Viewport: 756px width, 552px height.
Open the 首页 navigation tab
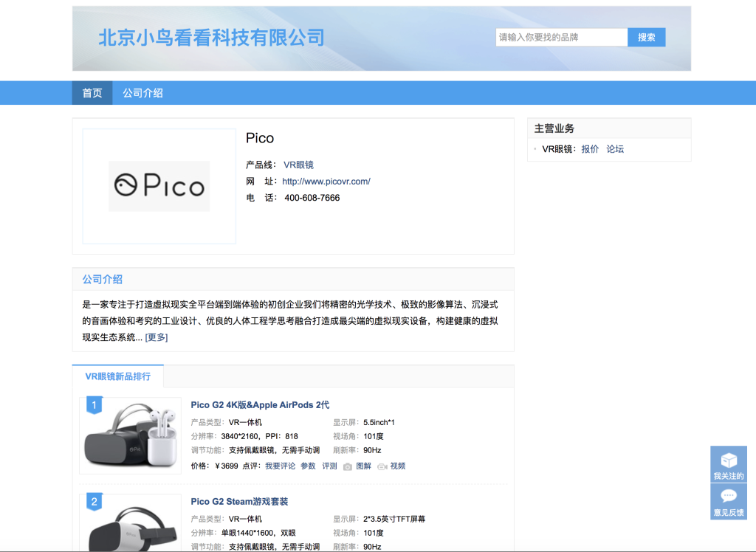92,93
